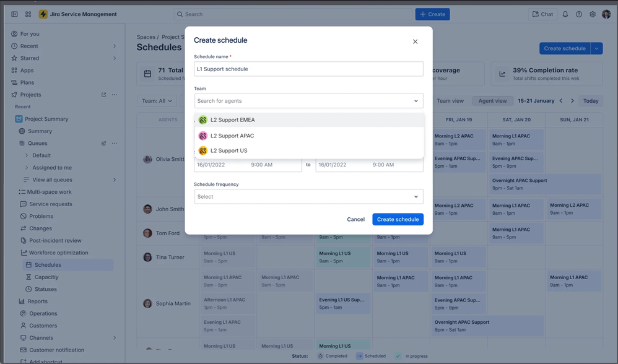Select L2 Support US team option
Image resolution: width=618 pixels, height=364 pixels.
(309, 150)
